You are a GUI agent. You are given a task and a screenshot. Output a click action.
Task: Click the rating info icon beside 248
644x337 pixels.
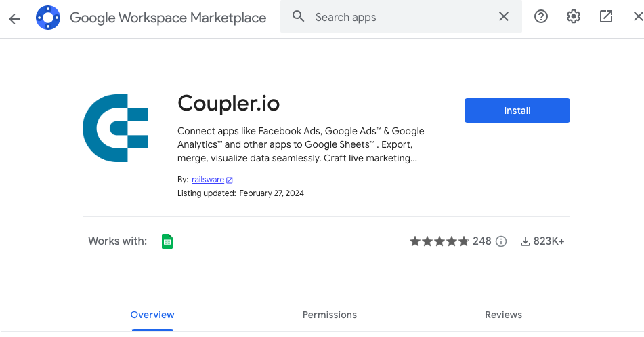501,241
